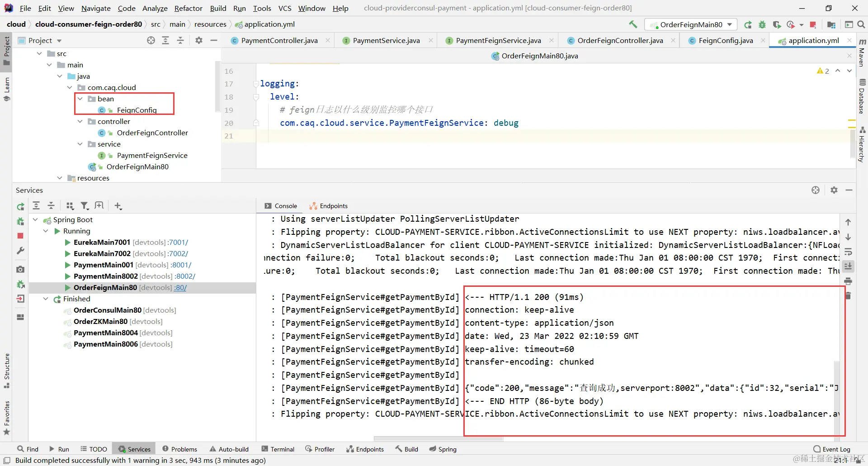Viewport: 868px width, 466px height.
Task: Open the Event Log
Action: click(x=832, y=449)
